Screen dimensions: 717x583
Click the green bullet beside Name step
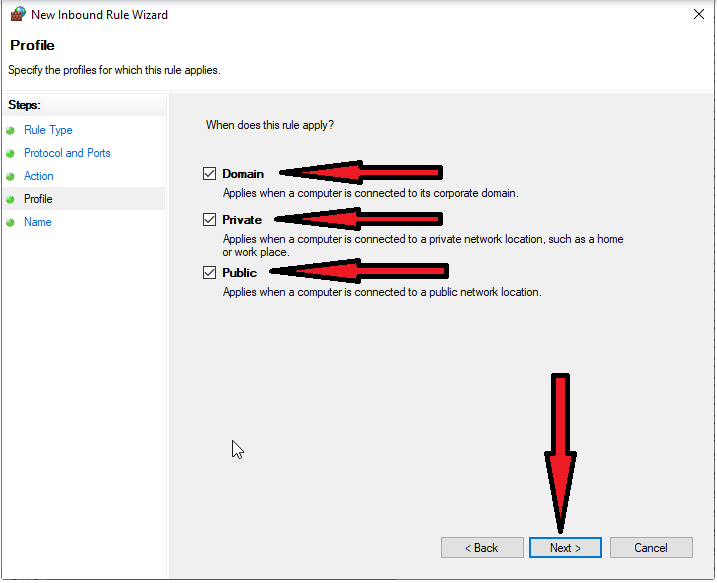(11, 223)
